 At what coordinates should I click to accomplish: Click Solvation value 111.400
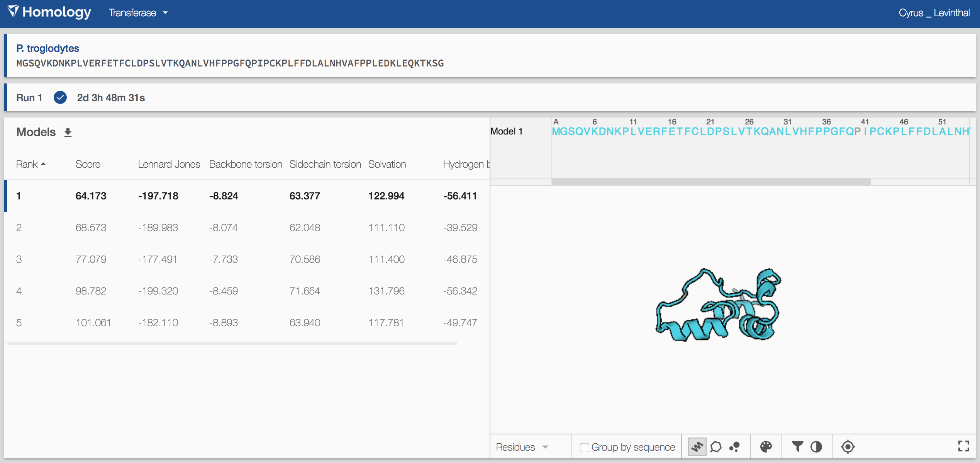click(x=386, y=259)
